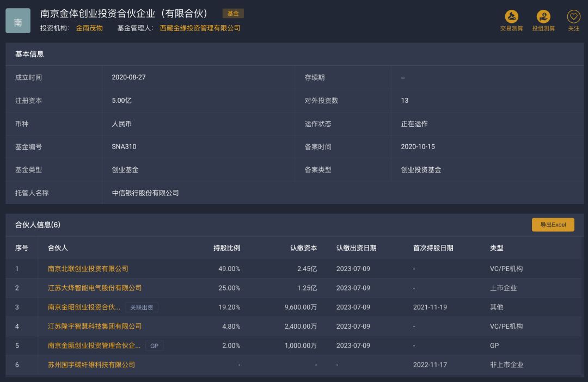Click the GP tag on row 5
The height and width of the screenshot is (382, 588).
click(x=154, y=345)
